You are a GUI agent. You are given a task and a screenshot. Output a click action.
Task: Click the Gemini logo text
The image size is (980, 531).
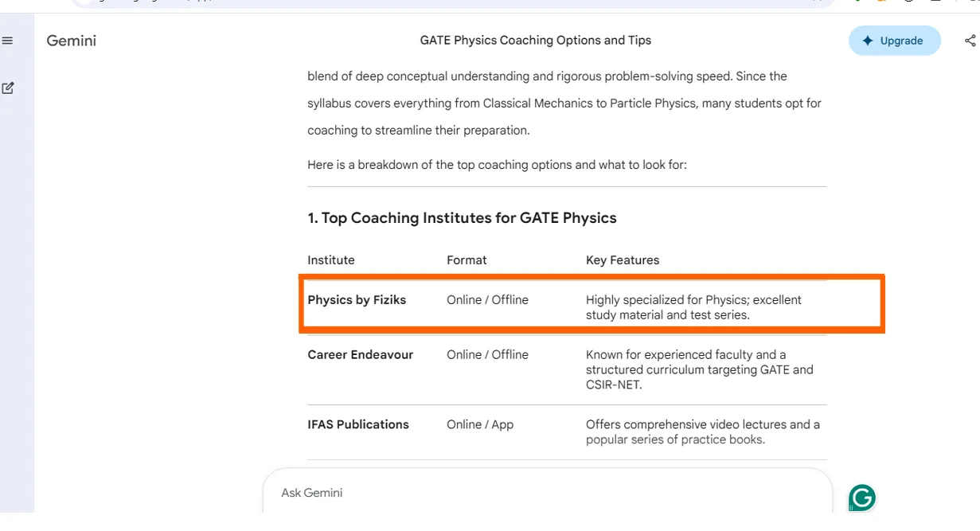[72, 41]
